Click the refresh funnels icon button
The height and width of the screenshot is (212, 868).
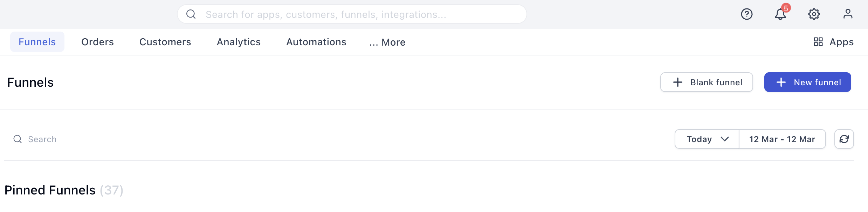coord(844,139)
